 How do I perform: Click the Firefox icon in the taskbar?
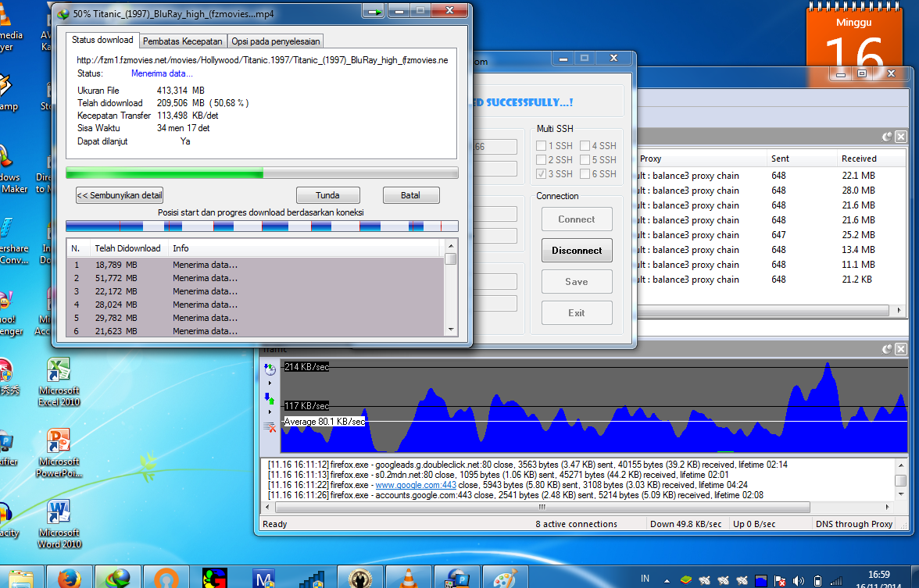click(x=69, y=579)
